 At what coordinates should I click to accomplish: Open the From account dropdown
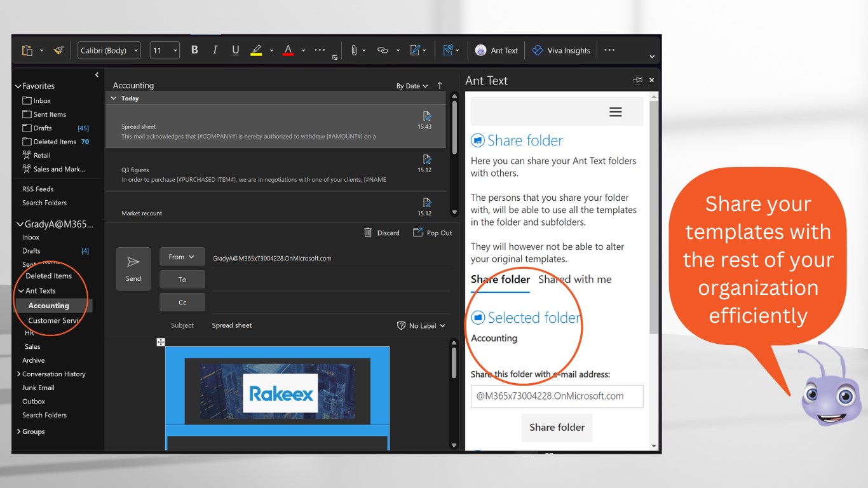click(x=182, y=257)
